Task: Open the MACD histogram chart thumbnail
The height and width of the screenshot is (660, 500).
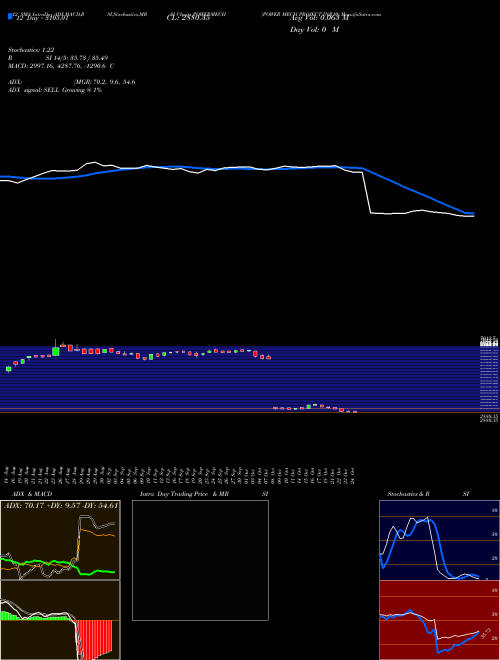Action: point(60,620)
